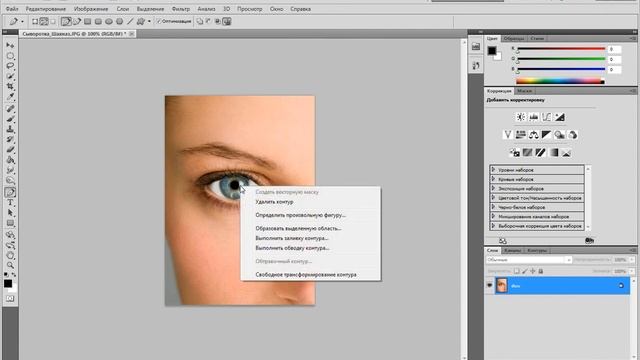
Task: Open the Файл menu
Action: (12, 9)
